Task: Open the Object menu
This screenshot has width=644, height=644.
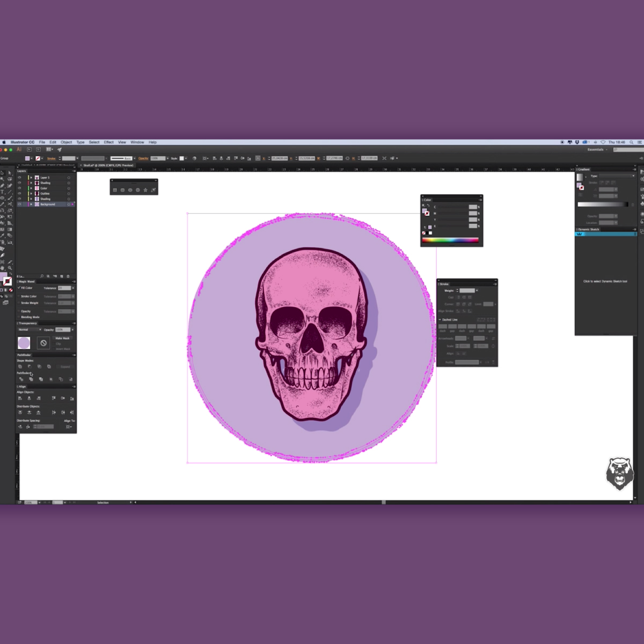Action: [x=66, y=142]
